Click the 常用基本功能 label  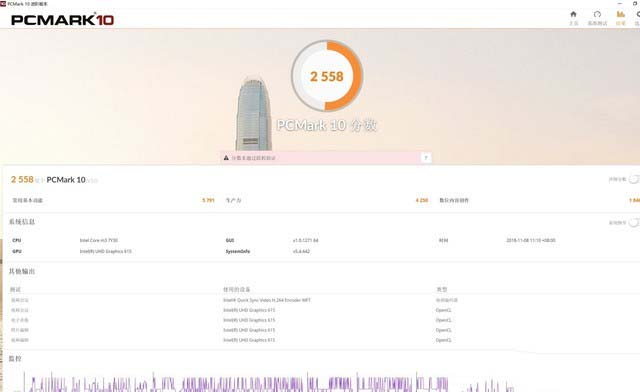[27, 200]
